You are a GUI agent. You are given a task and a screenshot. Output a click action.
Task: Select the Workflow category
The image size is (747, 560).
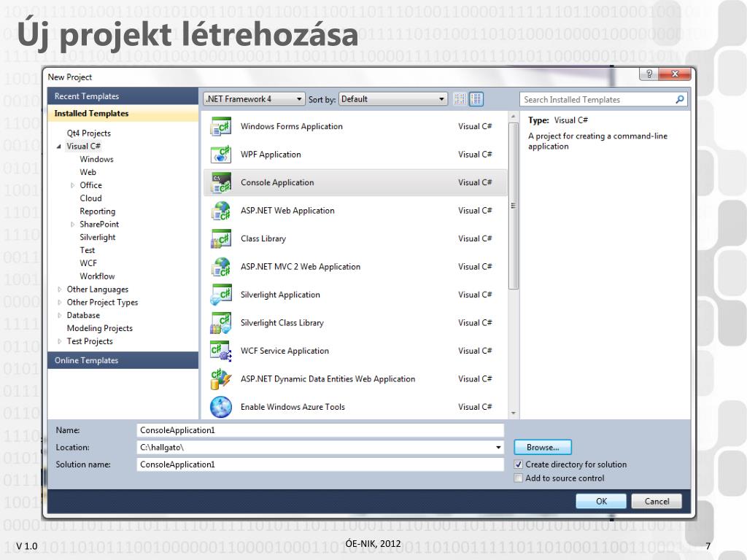pyautogui.click(x=97, y=276)
